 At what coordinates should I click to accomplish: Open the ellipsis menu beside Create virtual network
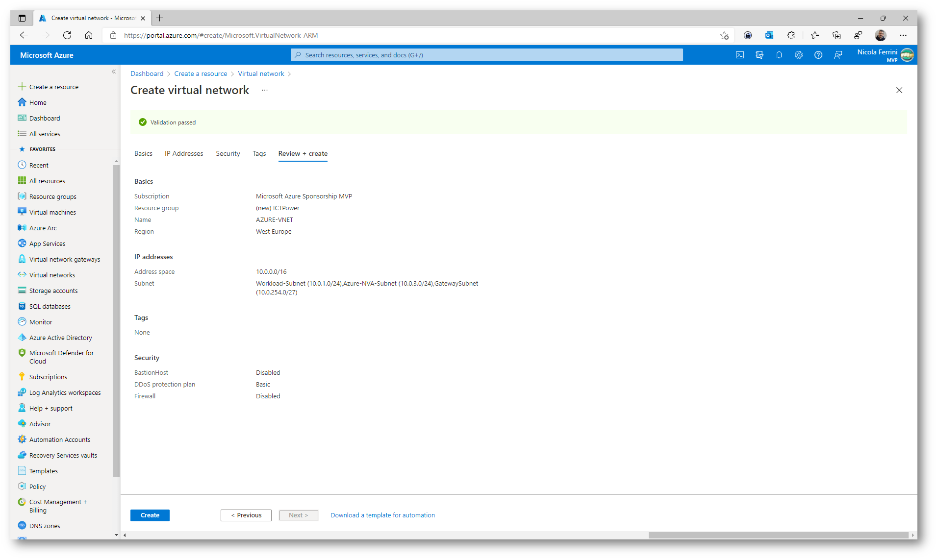click(x=265, y=90)
